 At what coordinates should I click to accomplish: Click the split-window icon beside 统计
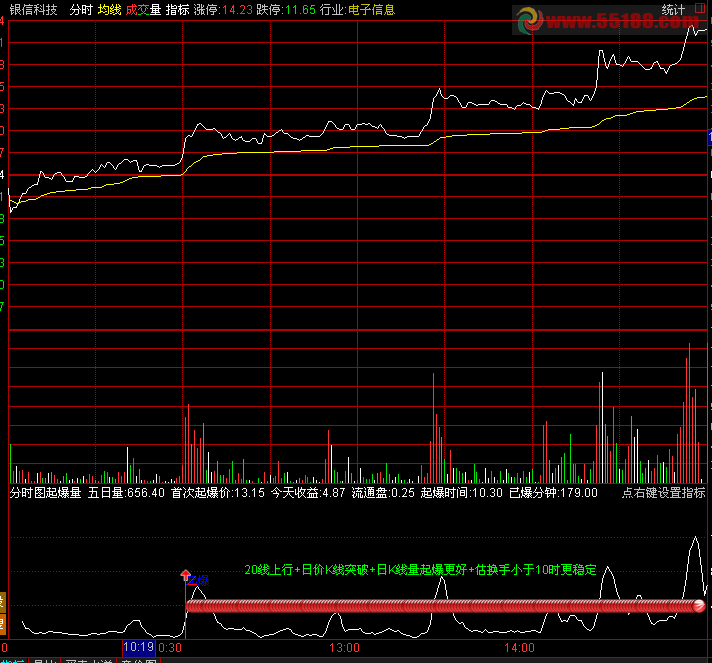[x=700, y=8]
